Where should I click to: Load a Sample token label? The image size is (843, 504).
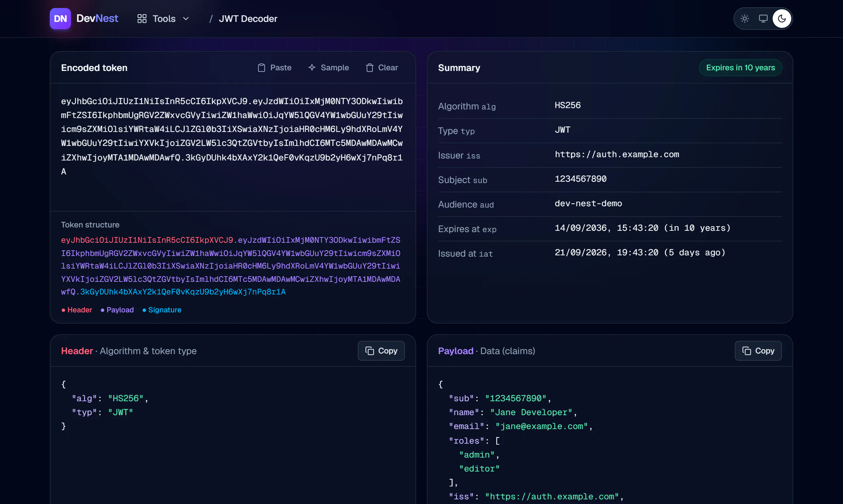point(335,68)
